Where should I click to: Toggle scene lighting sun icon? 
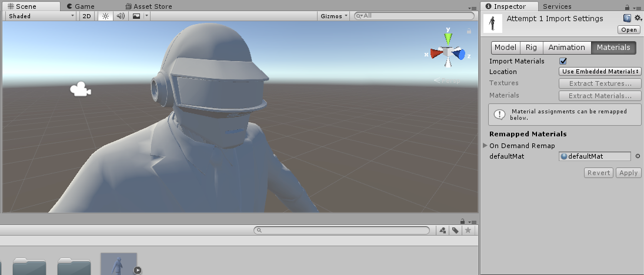click(105, 16)
